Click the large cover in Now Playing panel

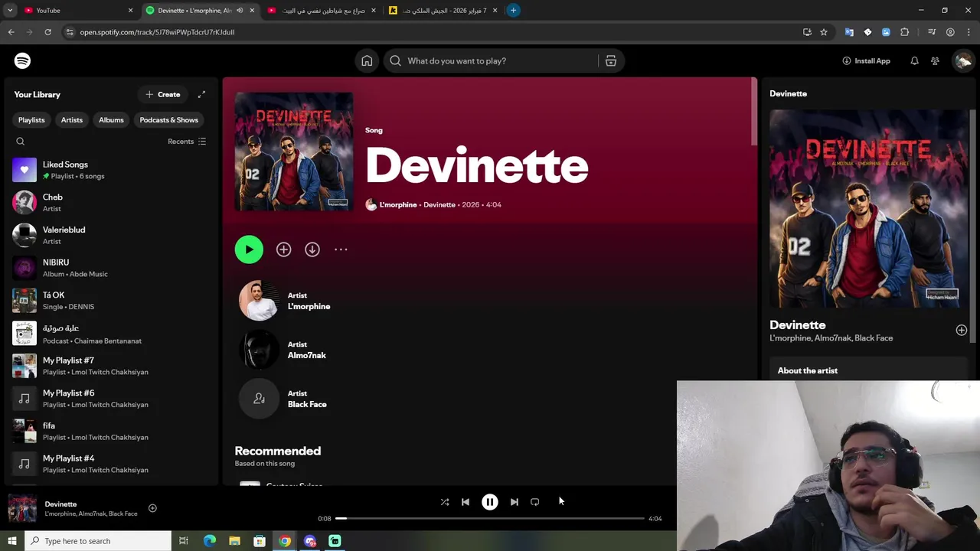coord(868,208)
